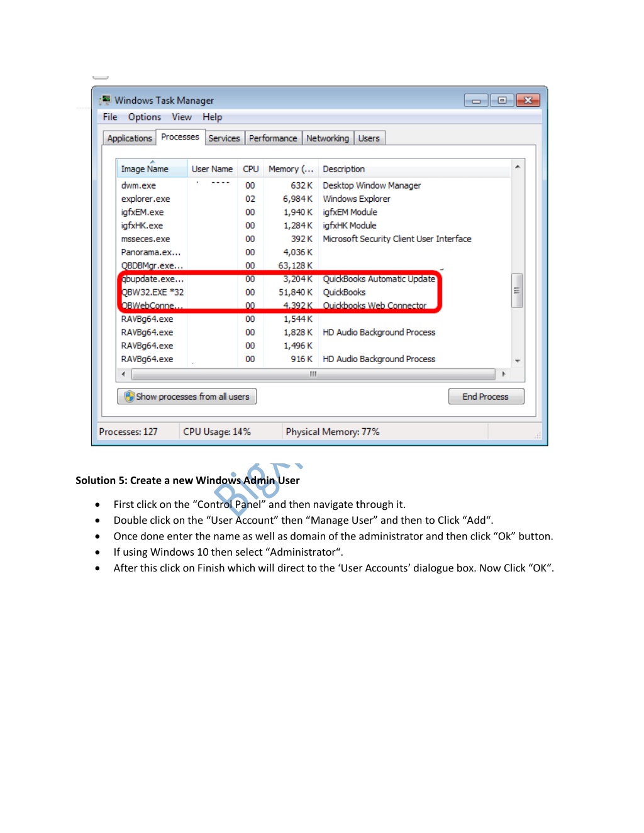Image resolution: width=644 pixels, height=833 pixels.
Task: Switch to the Applications tab
Action: (x=130, y=138)
